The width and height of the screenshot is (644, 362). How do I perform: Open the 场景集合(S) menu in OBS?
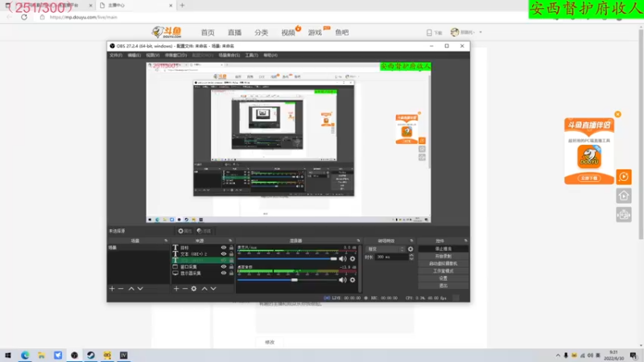coord(229,55)
